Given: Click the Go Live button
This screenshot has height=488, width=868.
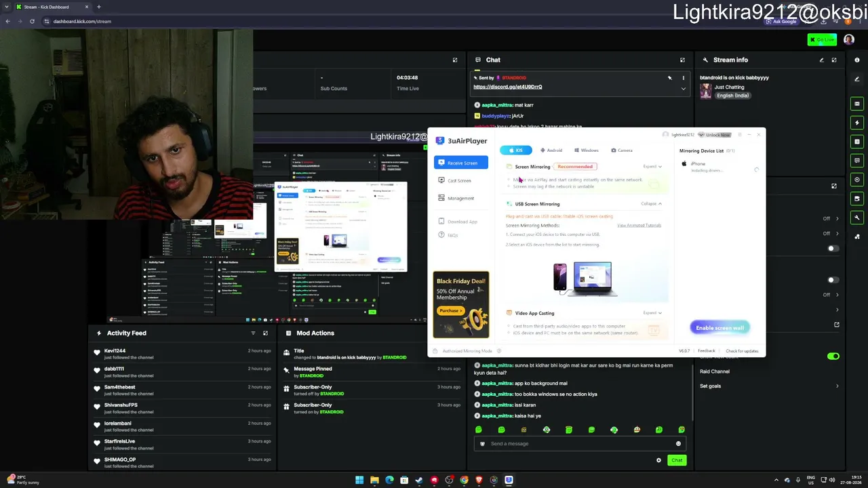Looking at the screenshot, I should [822, 39].
